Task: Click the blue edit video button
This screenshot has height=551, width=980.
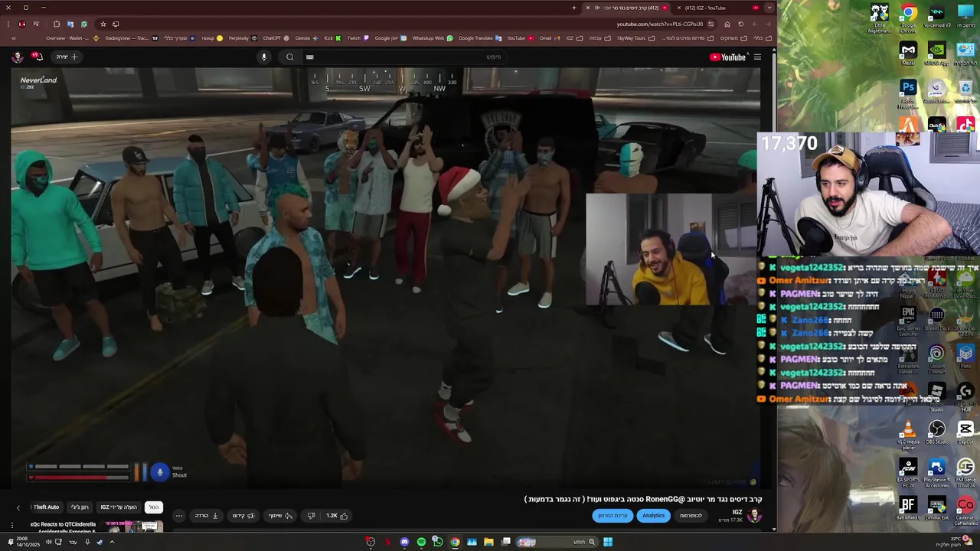Action: click(612, 516)
